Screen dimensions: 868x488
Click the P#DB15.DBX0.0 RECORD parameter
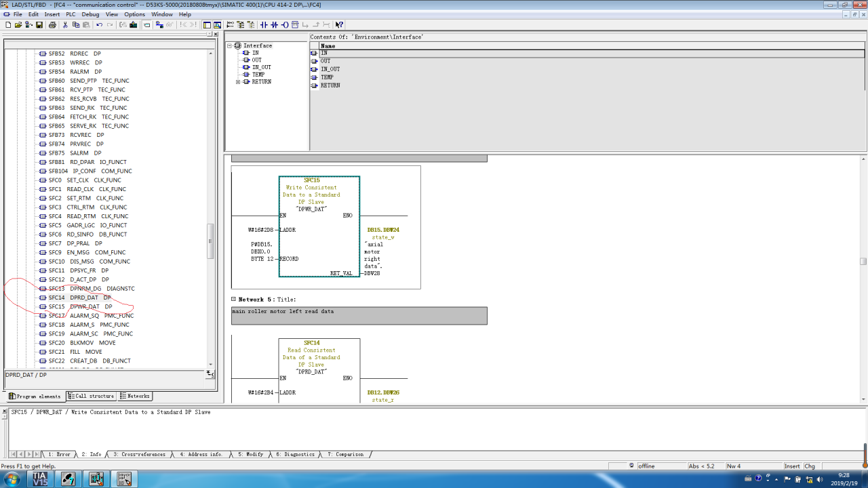pos(261,251)
